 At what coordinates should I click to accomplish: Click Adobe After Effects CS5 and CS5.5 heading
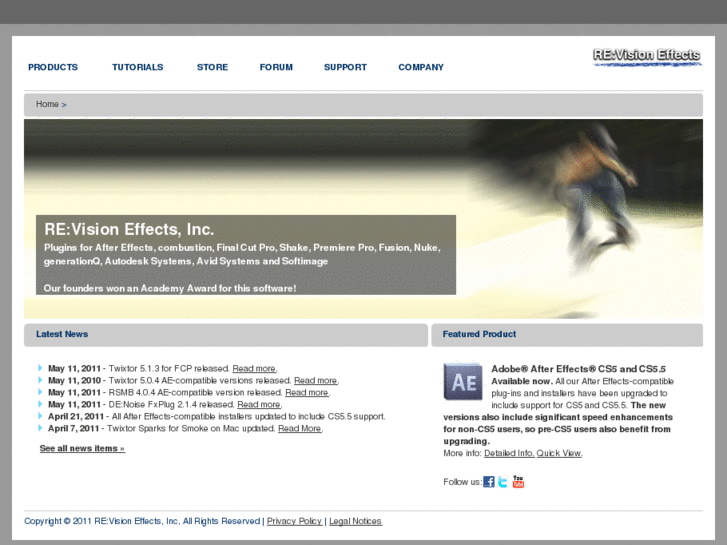pyautogui.click(x=578, y=369)
